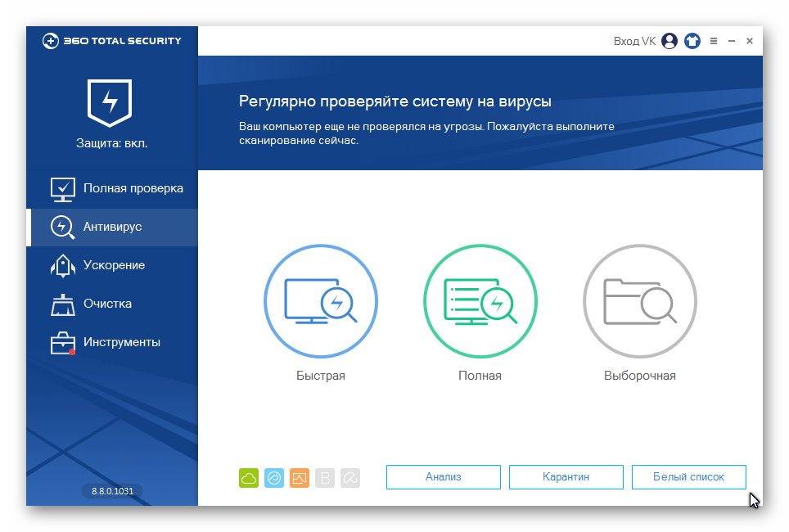Click the heading Регулярно проверяйте систему на вирусы
The image size is (789, 532).
click(x=395, y=101)
